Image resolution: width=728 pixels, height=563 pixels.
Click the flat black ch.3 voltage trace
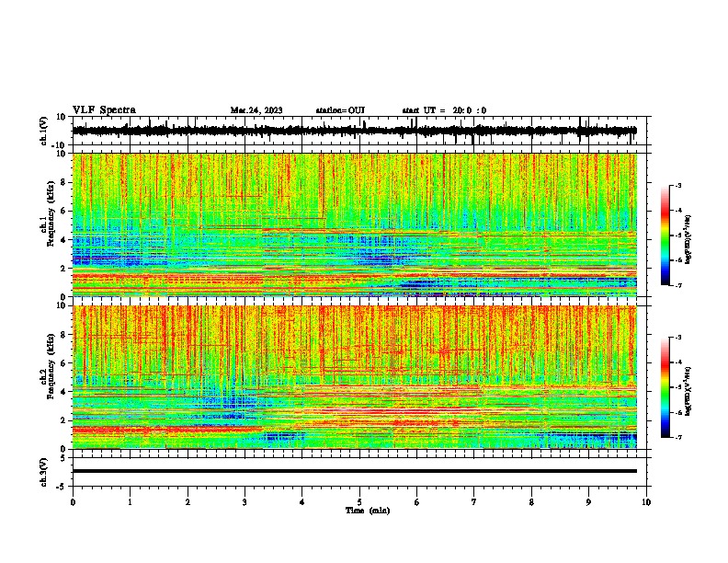pos(354,471)
